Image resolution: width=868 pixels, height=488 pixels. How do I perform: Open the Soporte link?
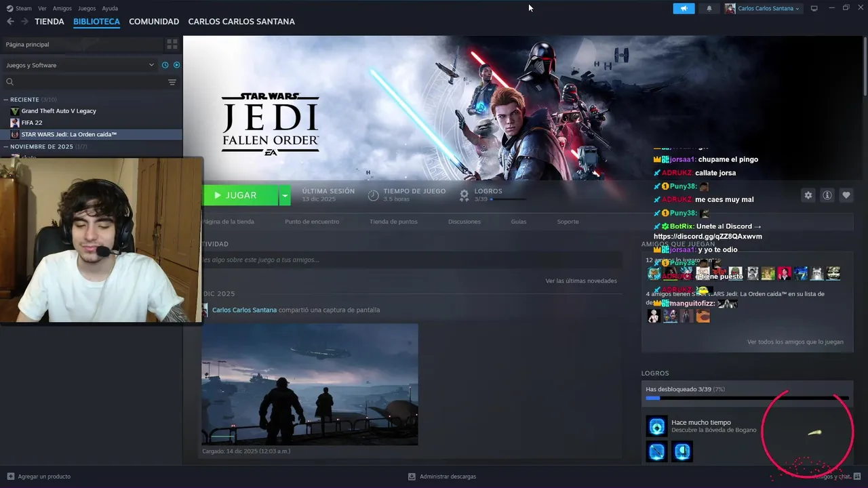click(x=568, y=222)
